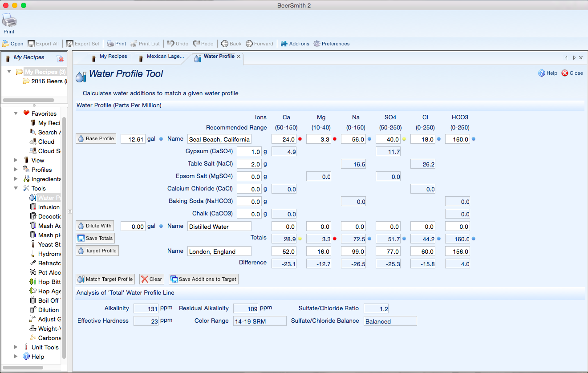This screenshot has width=588, height=373.
Task: Open the Hop Bitterness tool
Action: point(45,282)
